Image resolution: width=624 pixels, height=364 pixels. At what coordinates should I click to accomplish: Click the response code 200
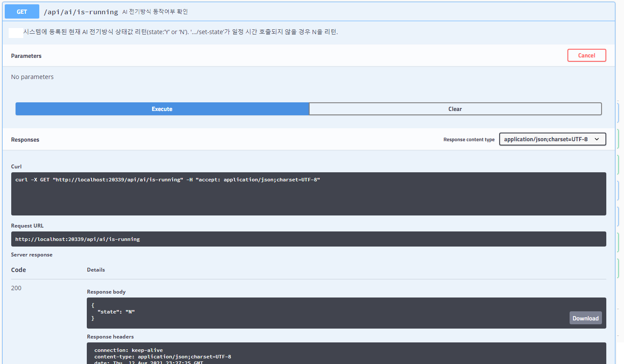point(16,288)
